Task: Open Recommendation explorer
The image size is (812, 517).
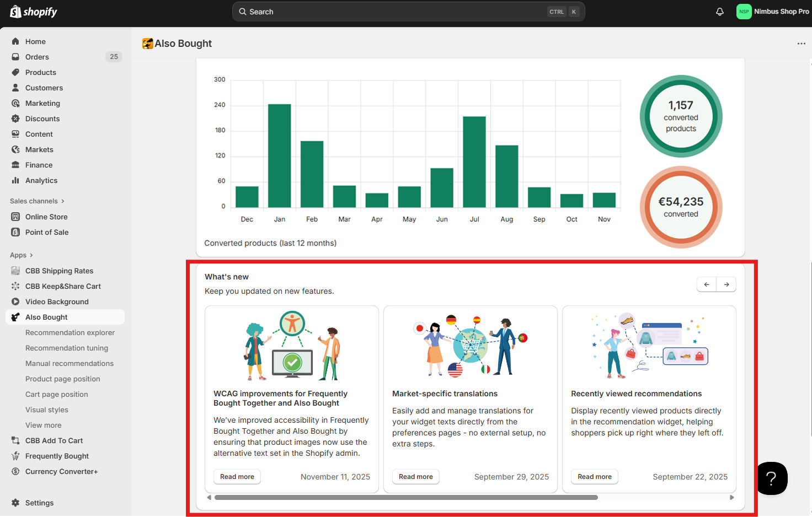Action: [x=70, y=332]
